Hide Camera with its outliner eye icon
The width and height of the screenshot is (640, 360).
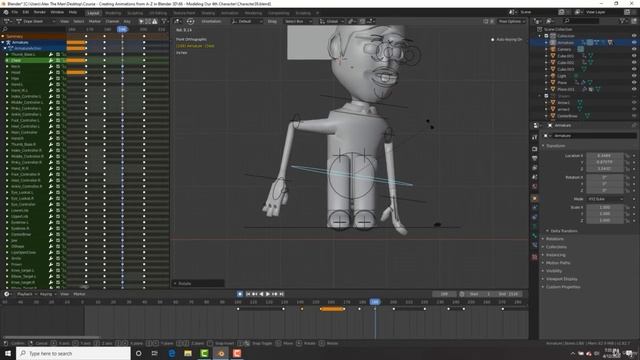tap(634, 49)
